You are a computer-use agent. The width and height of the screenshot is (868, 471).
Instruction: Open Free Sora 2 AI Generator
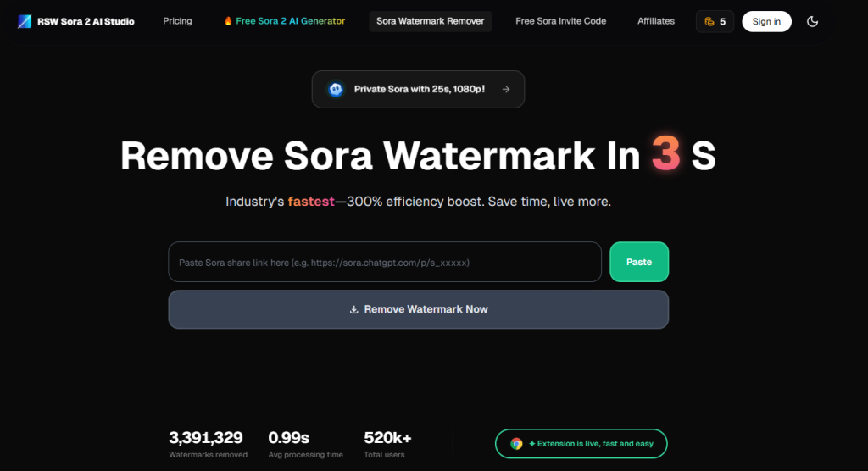click(x=285, y=21)
